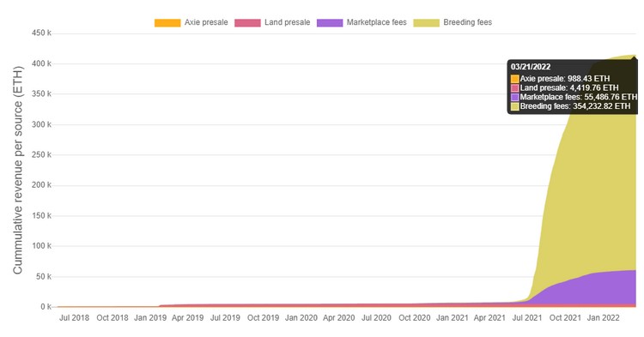This screenshot has height=337, width=644.
Task: Click the Jul 2021 x-axis label
Action: (527, 318)
